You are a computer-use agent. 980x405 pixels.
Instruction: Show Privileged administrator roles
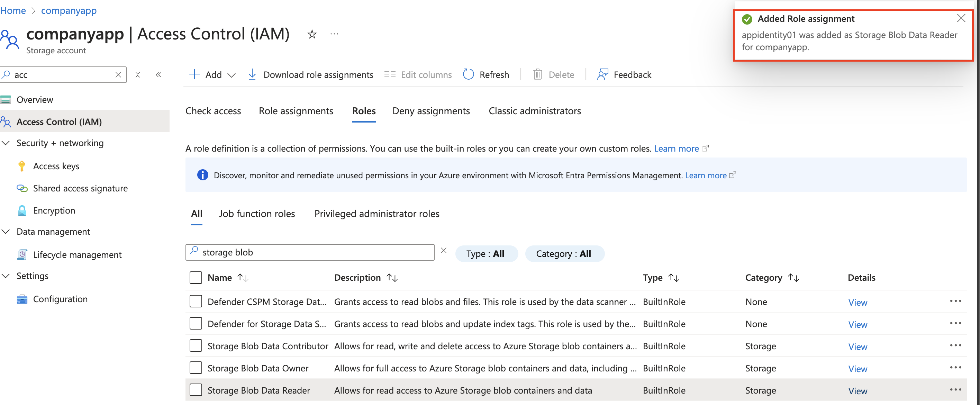click(376, 214)
